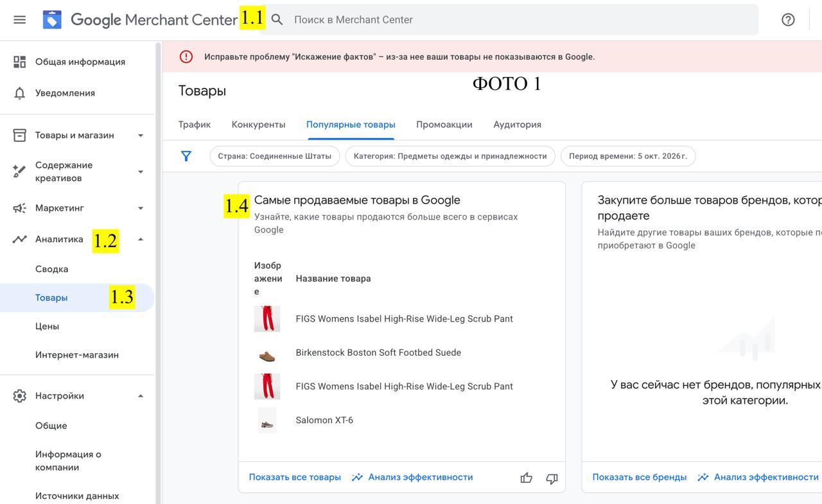This screenshot has width=822, height=504.
Task: Click the blue filter funnel icon
Action: pyautogui.click(x=186, y=156)
